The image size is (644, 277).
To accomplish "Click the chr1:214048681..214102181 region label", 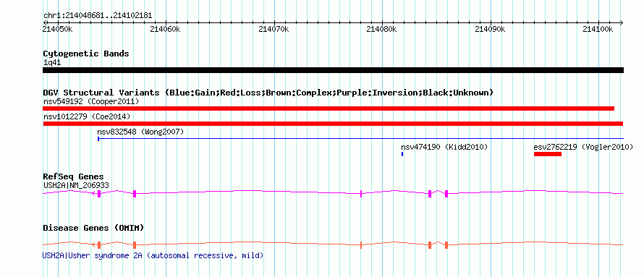I will [x=98, y=16].
